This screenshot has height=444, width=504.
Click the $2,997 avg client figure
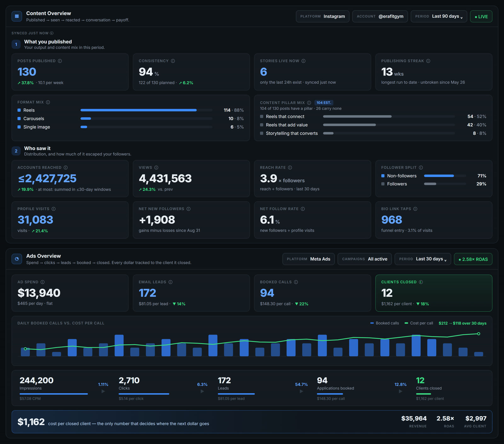(476, 418)
